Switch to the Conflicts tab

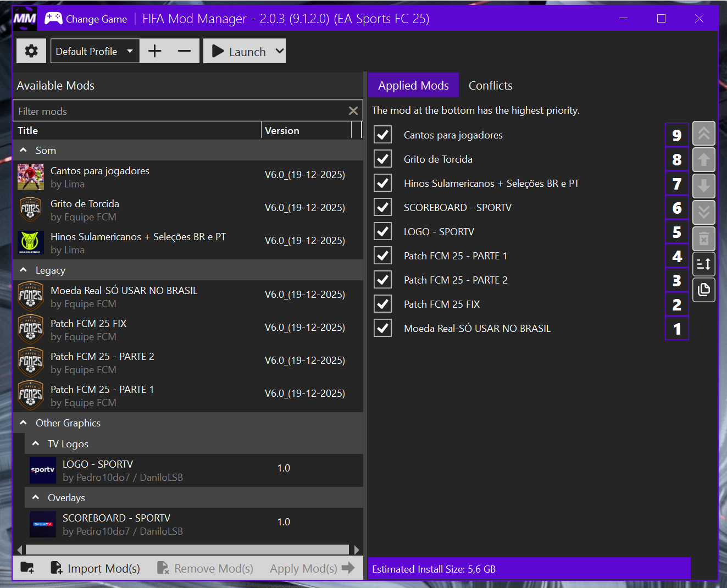pos(490,85)
